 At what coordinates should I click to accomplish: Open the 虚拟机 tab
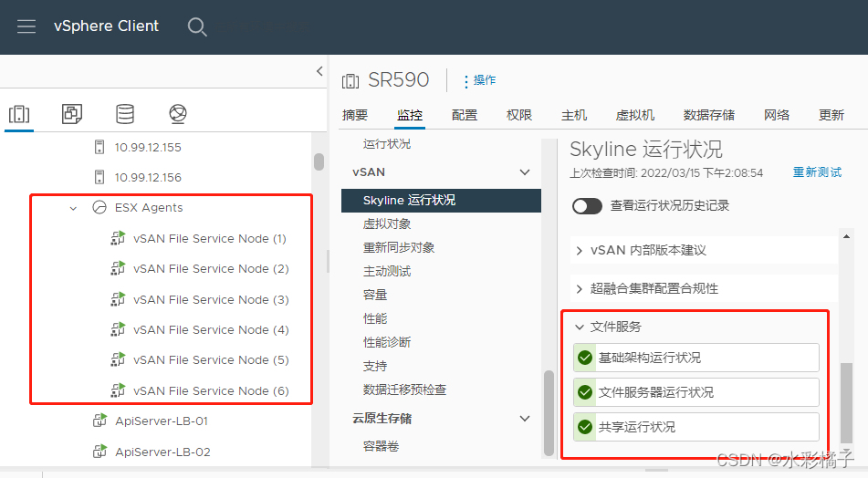pyautogui.click(x=635, y=115)
